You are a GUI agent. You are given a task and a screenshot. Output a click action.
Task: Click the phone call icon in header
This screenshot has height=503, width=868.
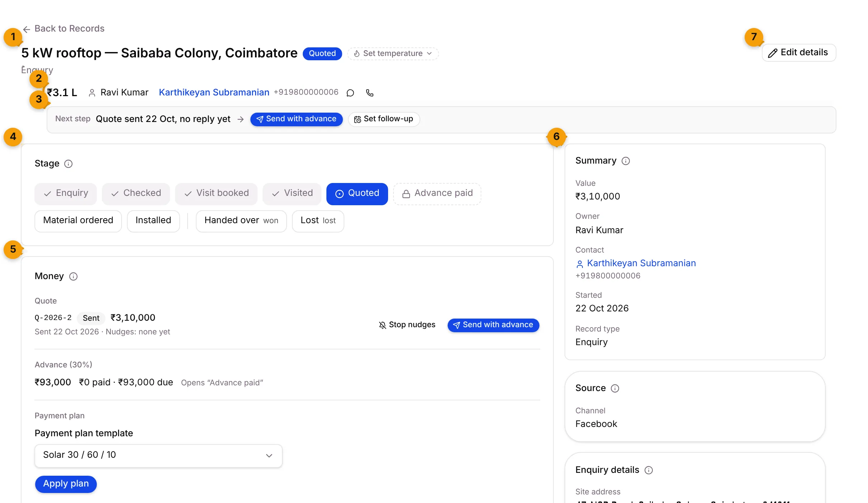[x=370, y=93]
